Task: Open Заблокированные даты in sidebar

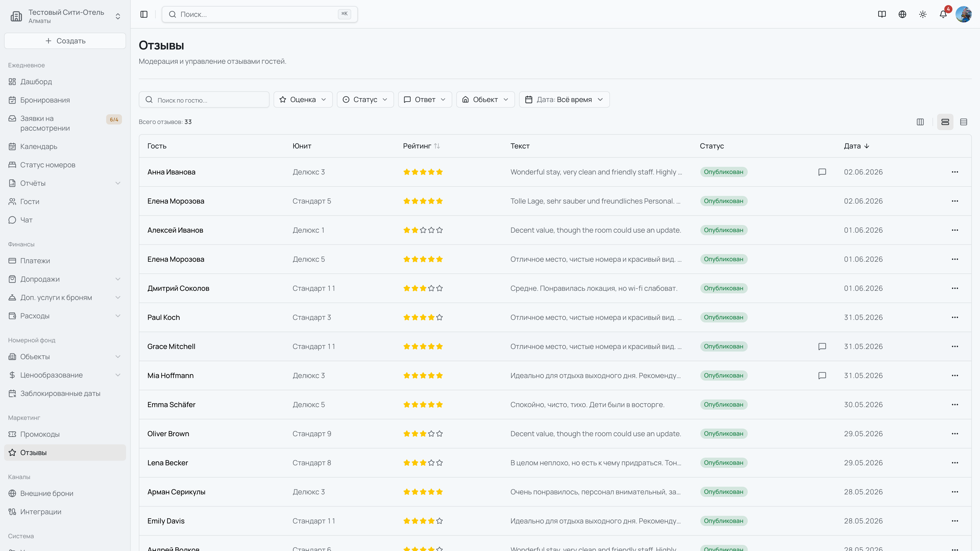Action: pos(65,394)
